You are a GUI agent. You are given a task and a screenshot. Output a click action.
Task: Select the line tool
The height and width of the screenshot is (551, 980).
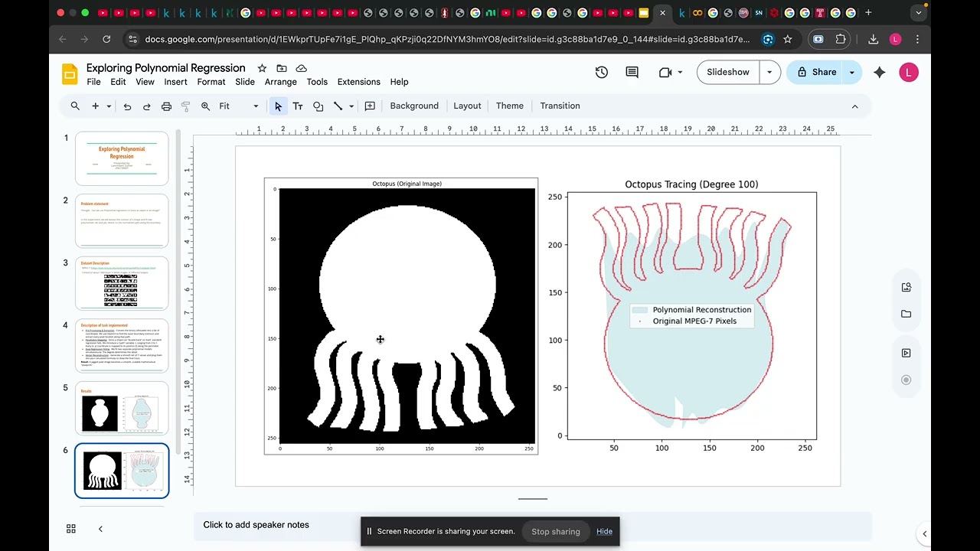click(338, 106)
